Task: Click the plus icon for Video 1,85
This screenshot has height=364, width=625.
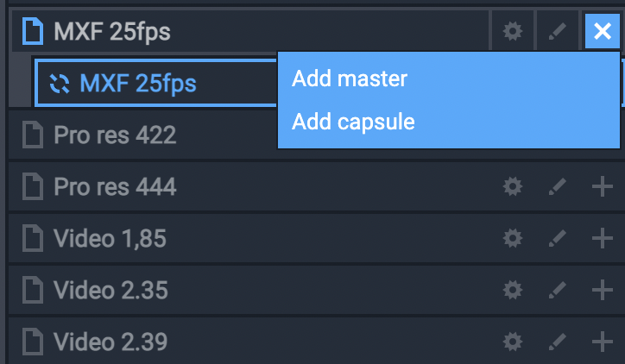Action: click(x=603, y=238)
